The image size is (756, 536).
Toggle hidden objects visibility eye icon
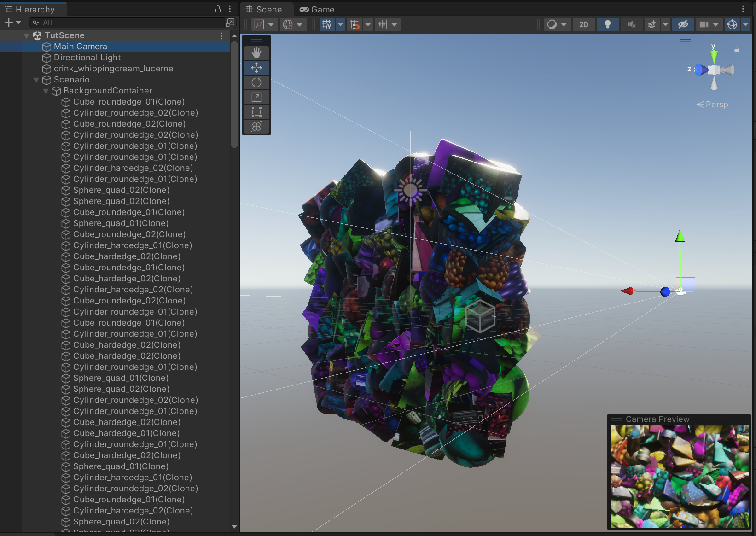683,24
